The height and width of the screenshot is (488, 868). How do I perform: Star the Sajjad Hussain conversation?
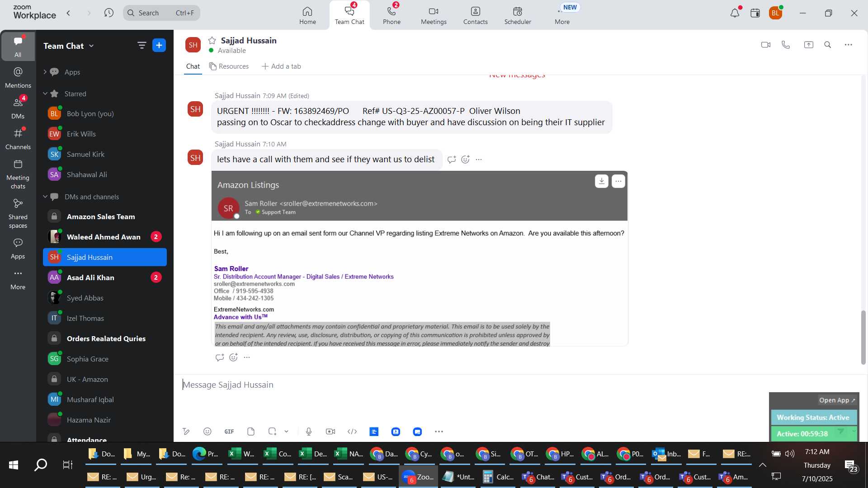pyautogui.click(x=212, y=40)
